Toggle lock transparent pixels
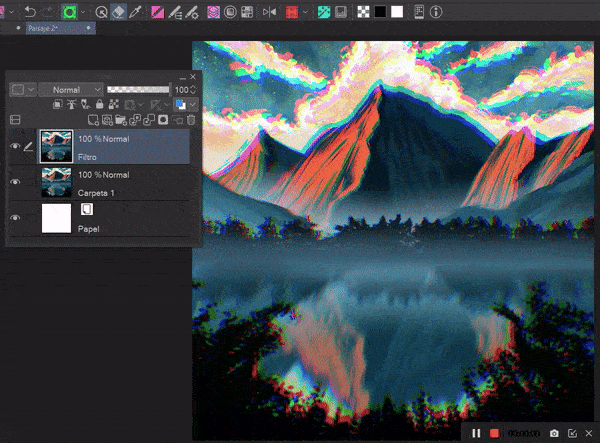Screen dimensions: 600x443 point(114,104)
